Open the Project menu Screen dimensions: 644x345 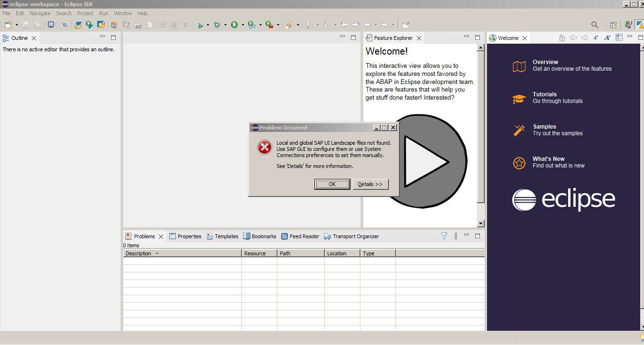coord(85,13)
